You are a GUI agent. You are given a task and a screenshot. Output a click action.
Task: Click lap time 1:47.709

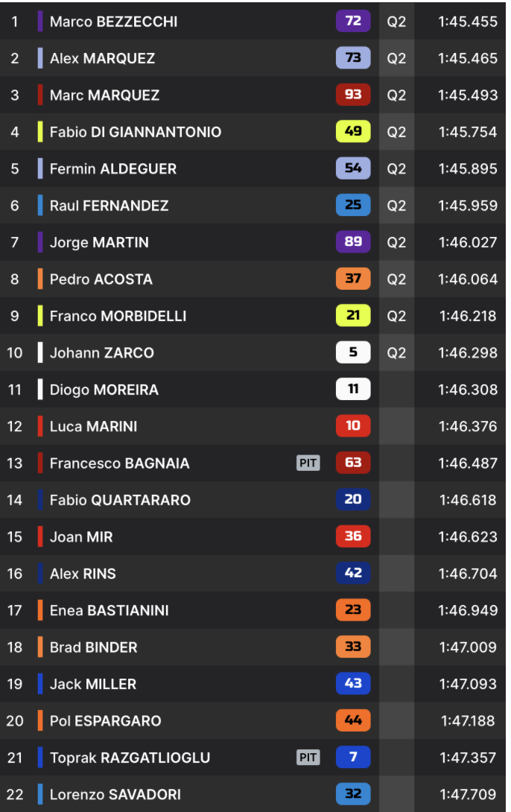pos(468,794)
